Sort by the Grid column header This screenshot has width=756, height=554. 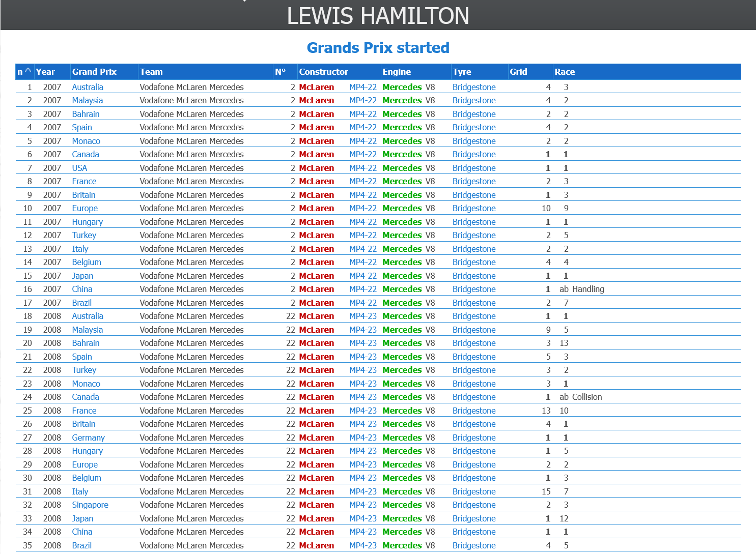click(518, 72)
